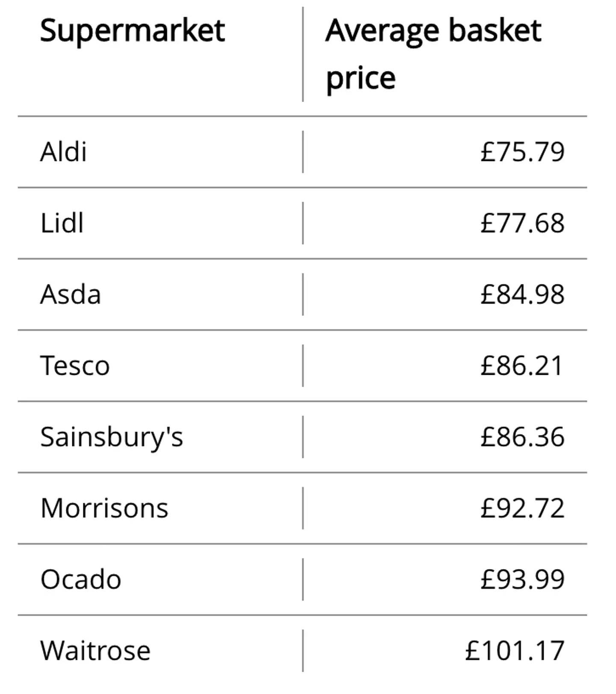Click the £86.36 price cell
This screenshot has width=616, height=694.
tap(522, 437)
